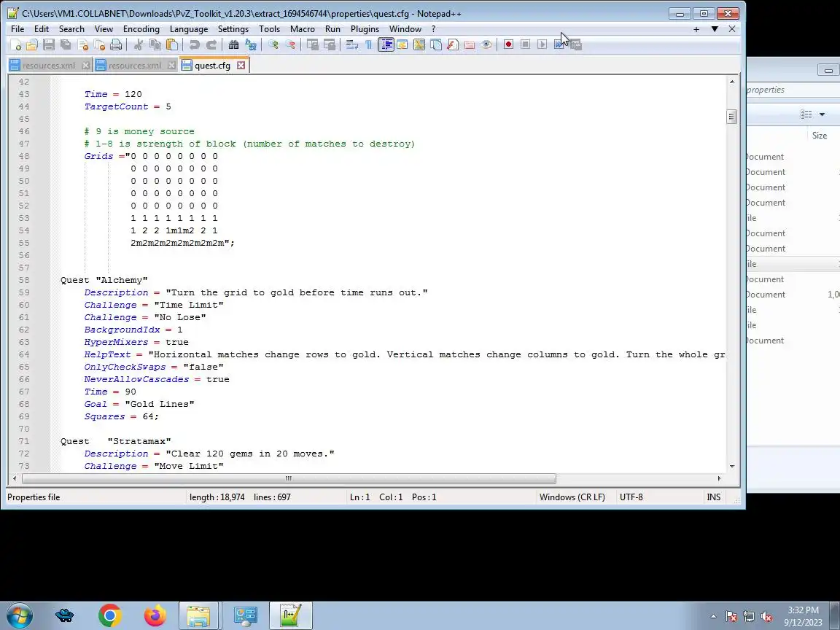Screen dimensions: 840x630
Task: Open Find with the binoculars icon
Action: tap(233, 44)
